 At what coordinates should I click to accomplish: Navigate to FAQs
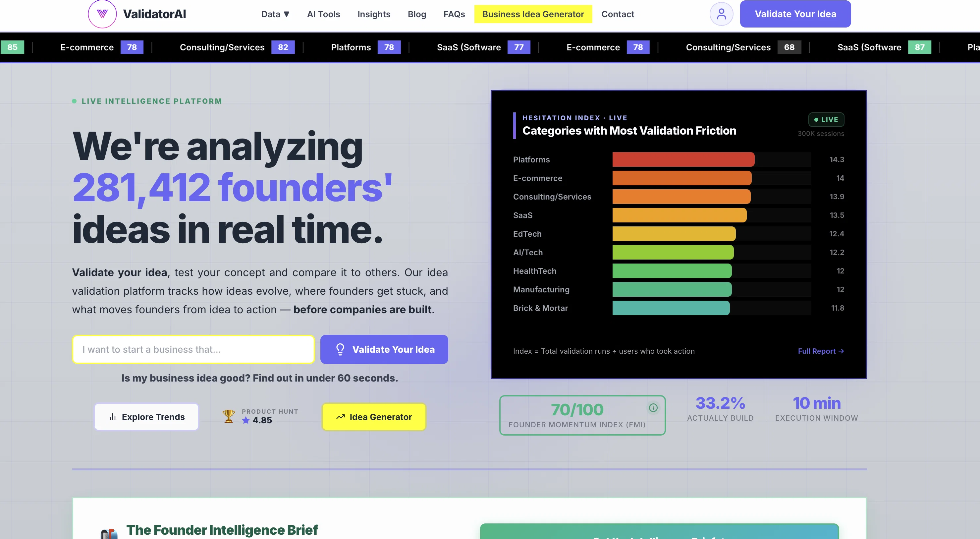pyautogui.click(x=454, y=14)
